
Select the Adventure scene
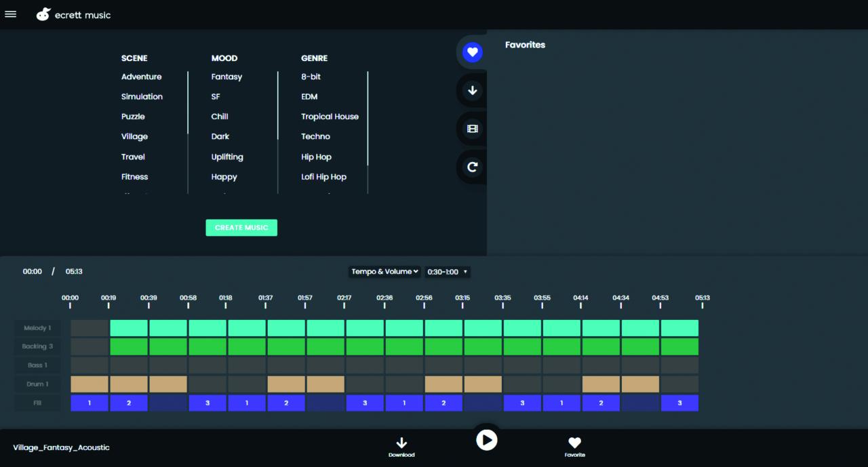pos(141,77)
